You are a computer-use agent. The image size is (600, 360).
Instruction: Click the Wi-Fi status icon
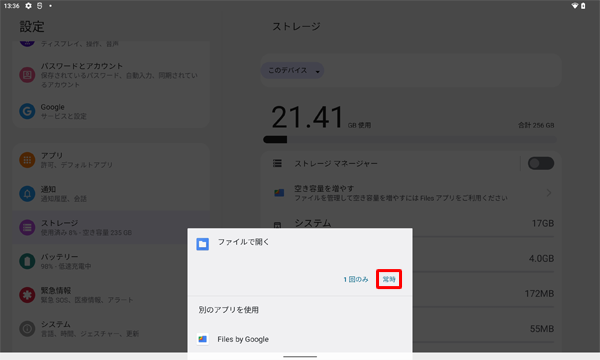pyautogui.click(x=574, y=6)
